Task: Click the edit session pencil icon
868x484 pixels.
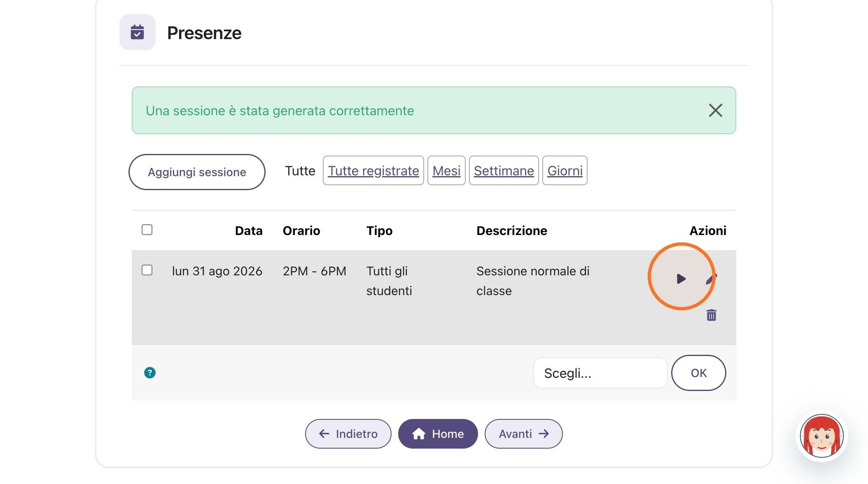Action: tap(712, 279)
